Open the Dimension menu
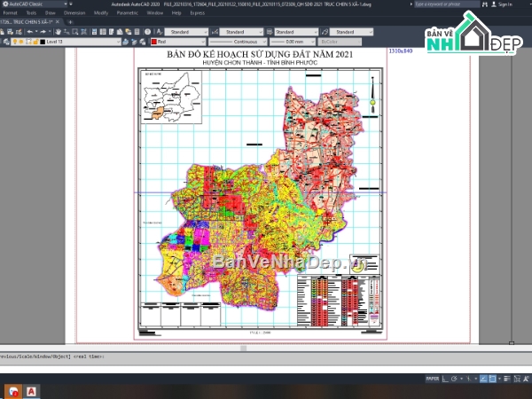The image size is (532, 399). 74,14
